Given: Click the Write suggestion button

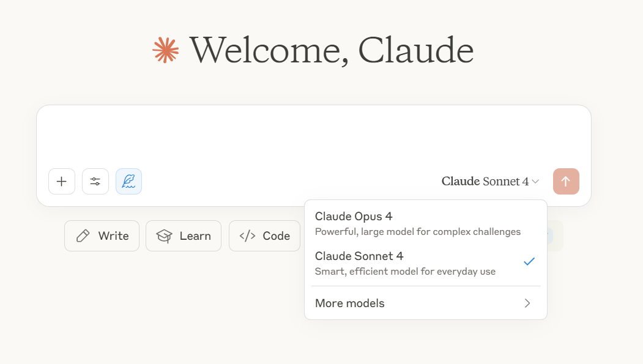Looking at the screenshot, I should click(x=102, y=236).
